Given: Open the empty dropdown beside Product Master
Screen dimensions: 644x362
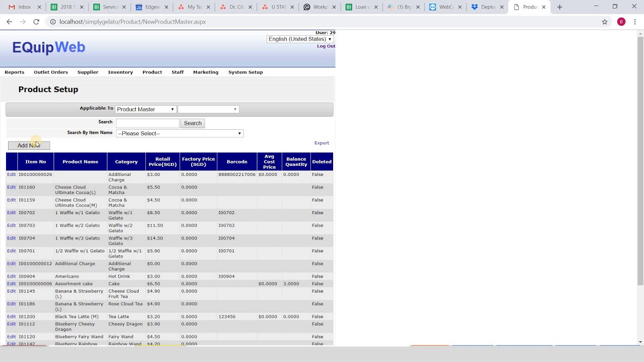Looking at the screenshot, I should tap(208, 109).
